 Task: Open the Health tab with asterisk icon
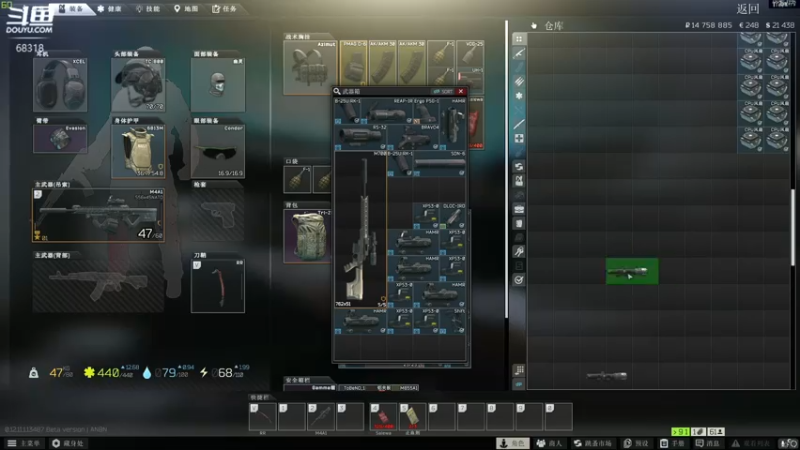[110, 9]
